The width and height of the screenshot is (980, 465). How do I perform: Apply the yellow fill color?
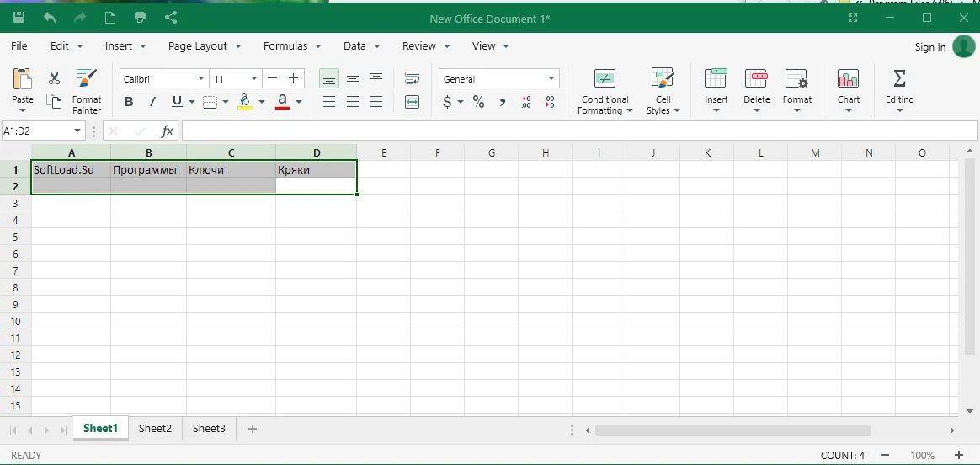pos(245,102)
